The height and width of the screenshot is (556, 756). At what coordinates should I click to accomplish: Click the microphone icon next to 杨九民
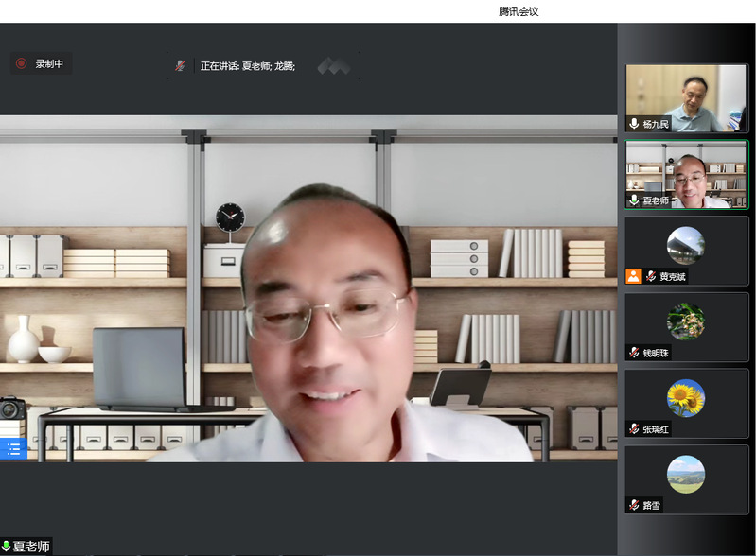click(x=634, y=124)
